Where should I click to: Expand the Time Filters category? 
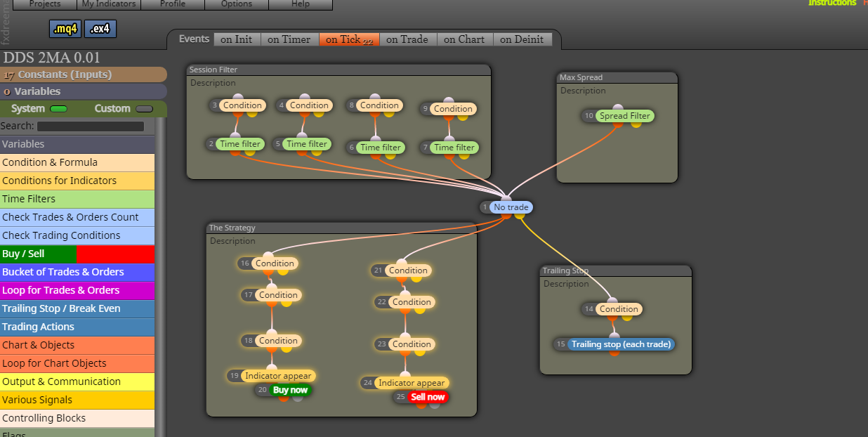(77, 199)
